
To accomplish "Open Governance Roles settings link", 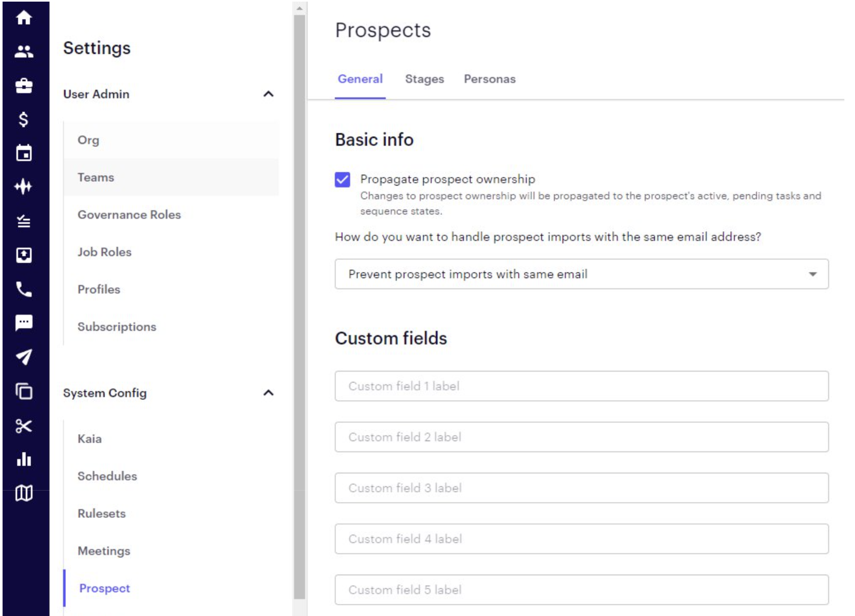I will 129,215.
